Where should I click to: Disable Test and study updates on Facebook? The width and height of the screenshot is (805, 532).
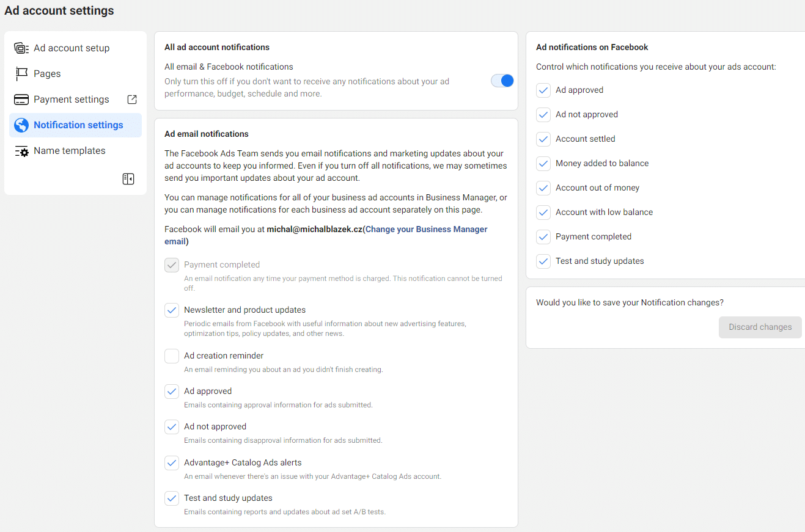(x=543, y=261)
